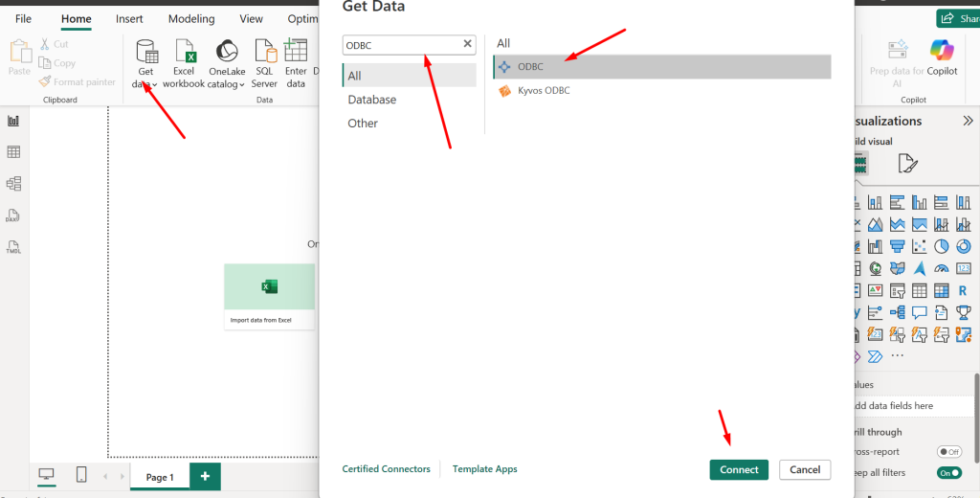Insert the Azure Maps arrow visual
The width and height of the screenshot is (980, 498).
pos(919,268)
